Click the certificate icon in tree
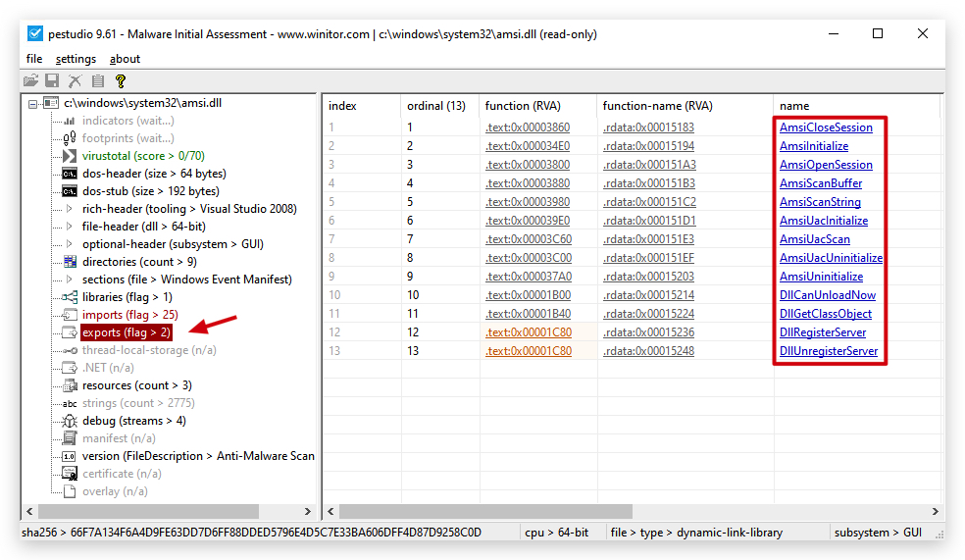The image size is (965, 560). point(70,474)
